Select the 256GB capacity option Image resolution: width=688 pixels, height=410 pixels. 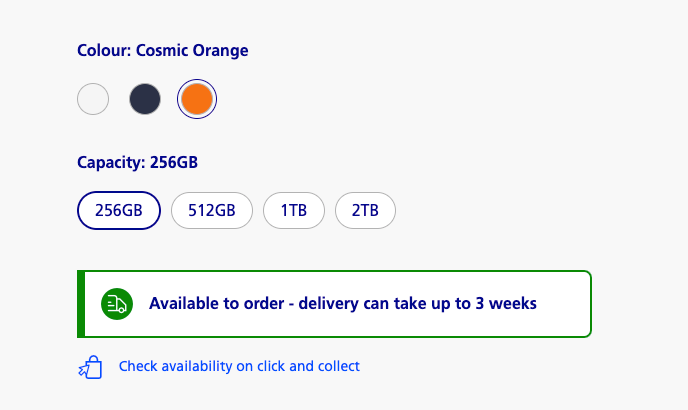pos(119,210)
